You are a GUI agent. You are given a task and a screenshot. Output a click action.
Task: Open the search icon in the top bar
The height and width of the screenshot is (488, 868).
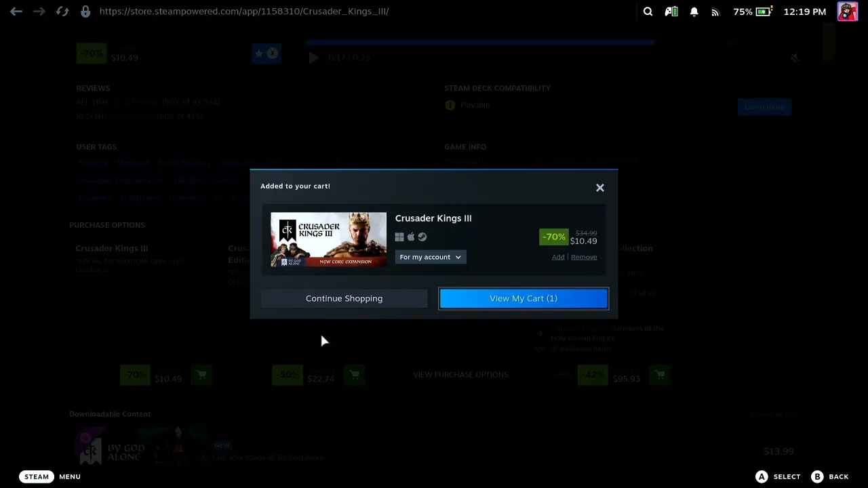[648, 12]
